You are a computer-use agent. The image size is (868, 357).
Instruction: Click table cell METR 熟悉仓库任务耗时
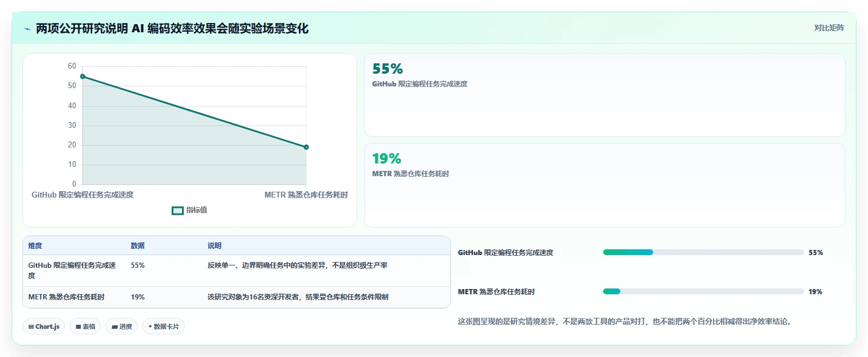tap(66, 297)
